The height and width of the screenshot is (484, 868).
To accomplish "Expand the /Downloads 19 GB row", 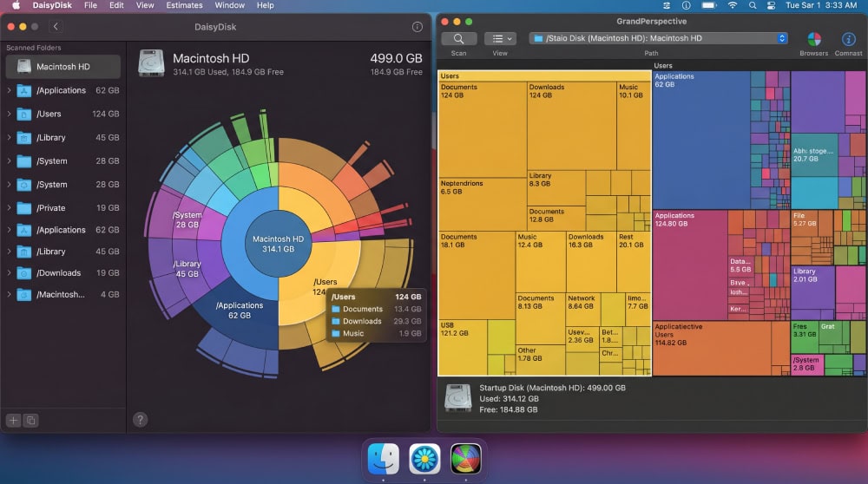I will [9, 272].
